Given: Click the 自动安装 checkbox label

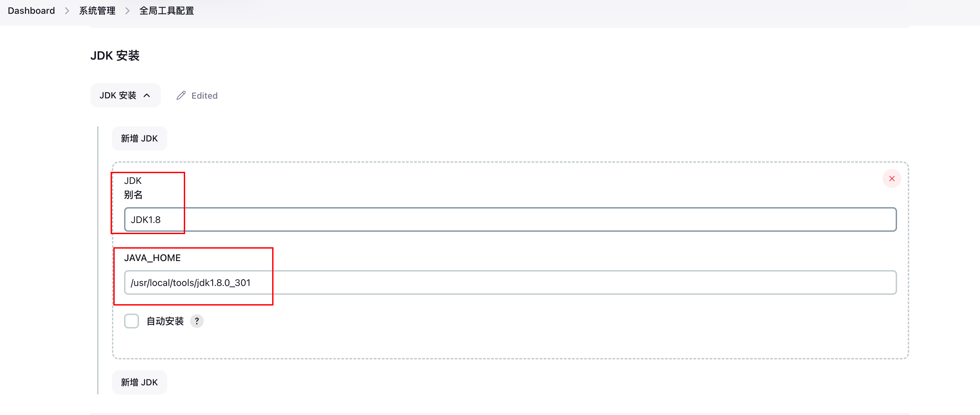Looking at the screenshot, I should click(x=165, y=321).
